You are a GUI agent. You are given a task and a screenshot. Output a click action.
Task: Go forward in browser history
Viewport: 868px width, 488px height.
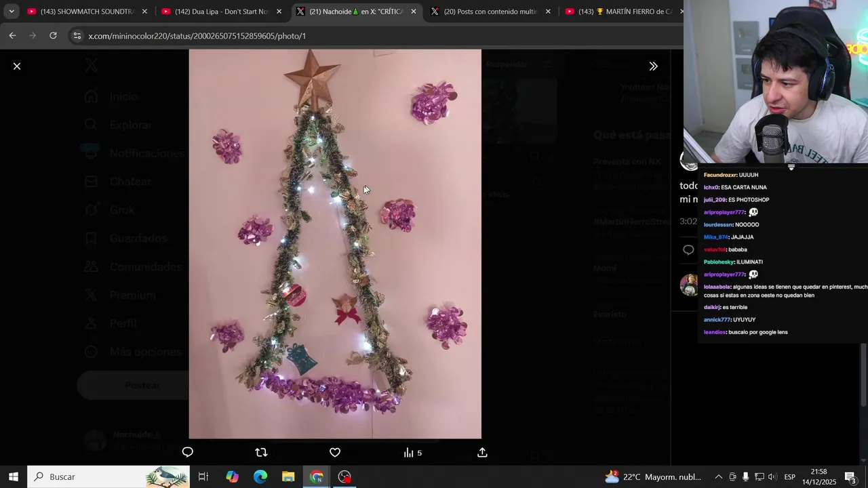click(33, 36)
